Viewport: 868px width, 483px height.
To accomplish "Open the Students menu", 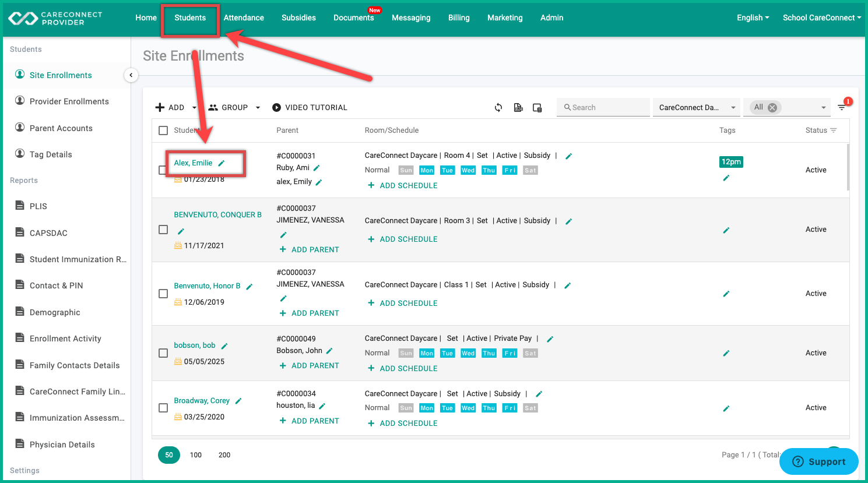I will click(190, 17).
